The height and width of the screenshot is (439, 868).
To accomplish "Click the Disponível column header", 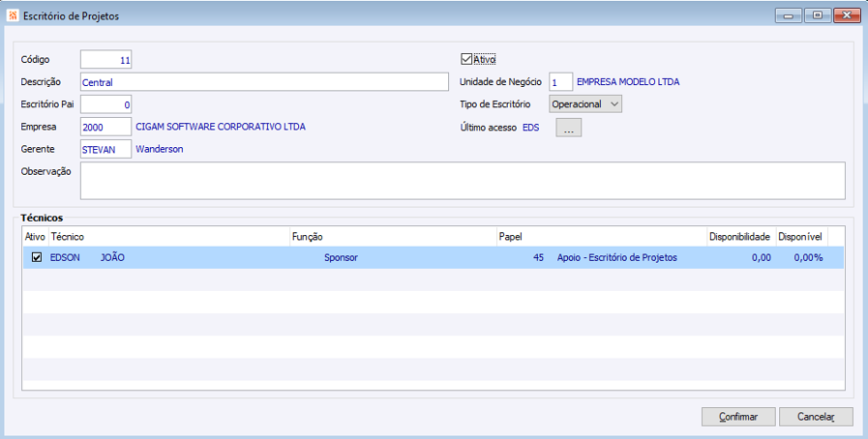I will click(x=802, y=237).
